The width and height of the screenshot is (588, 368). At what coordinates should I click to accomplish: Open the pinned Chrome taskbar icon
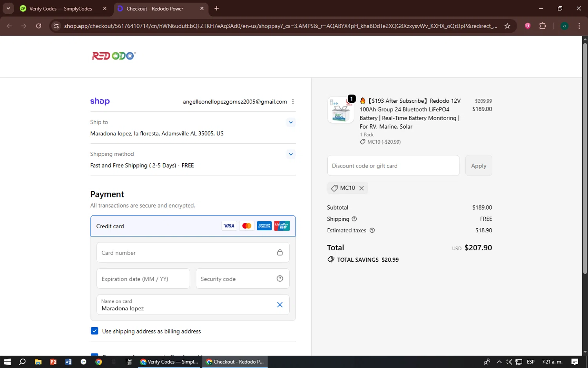coord(99,362)
